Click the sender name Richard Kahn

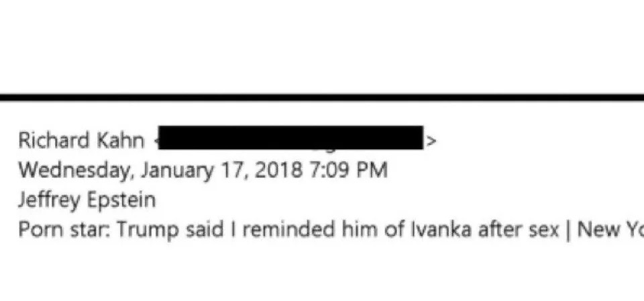(80, 141)
